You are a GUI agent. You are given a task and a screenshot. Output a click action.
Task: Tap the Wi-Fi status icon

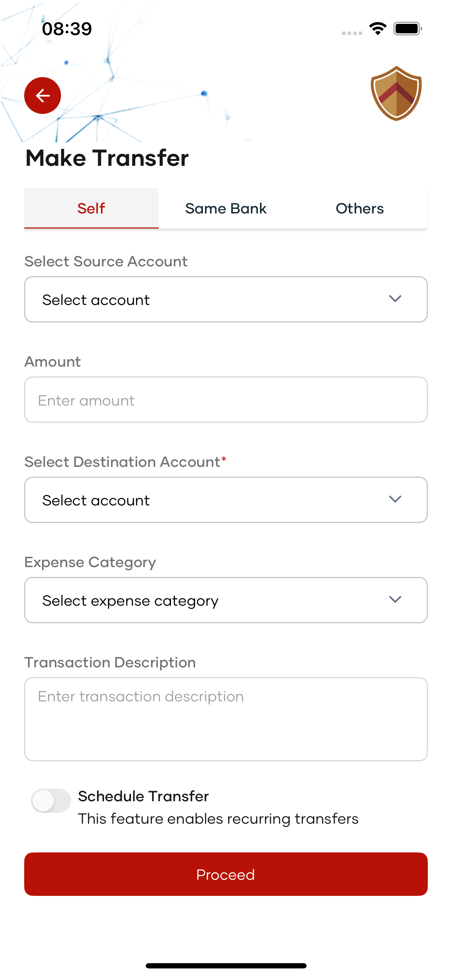(x=377, y=29)
